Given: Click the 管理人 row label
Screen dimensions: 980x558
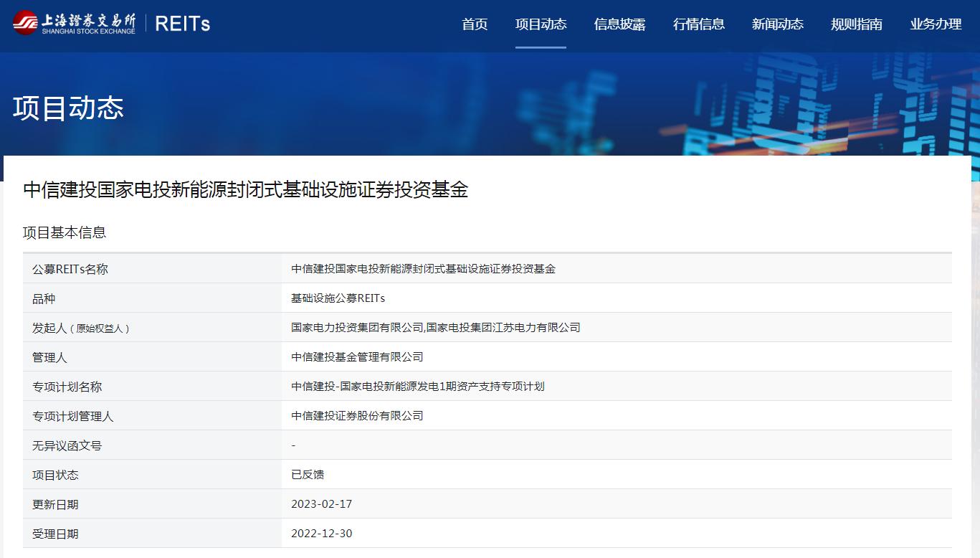Looking at the screenshot, I should [49, 357].
